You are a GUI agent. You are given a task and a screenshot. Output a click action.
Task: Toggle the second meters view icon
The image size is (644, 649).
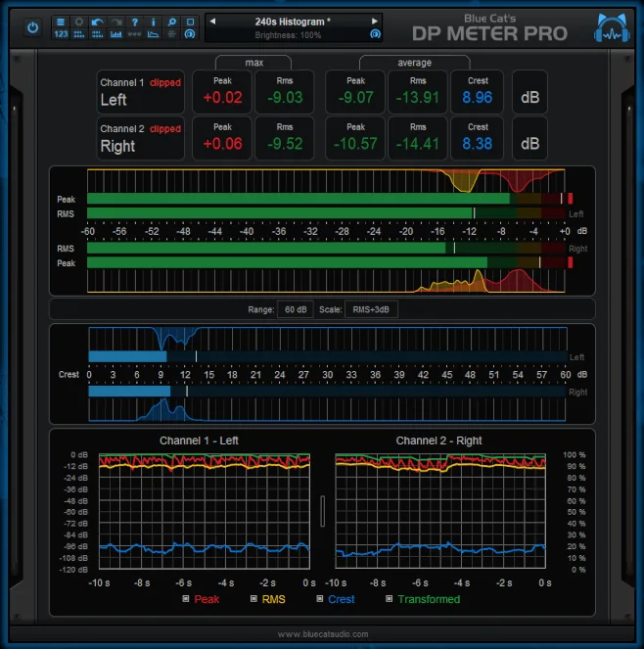click(98, 34)
